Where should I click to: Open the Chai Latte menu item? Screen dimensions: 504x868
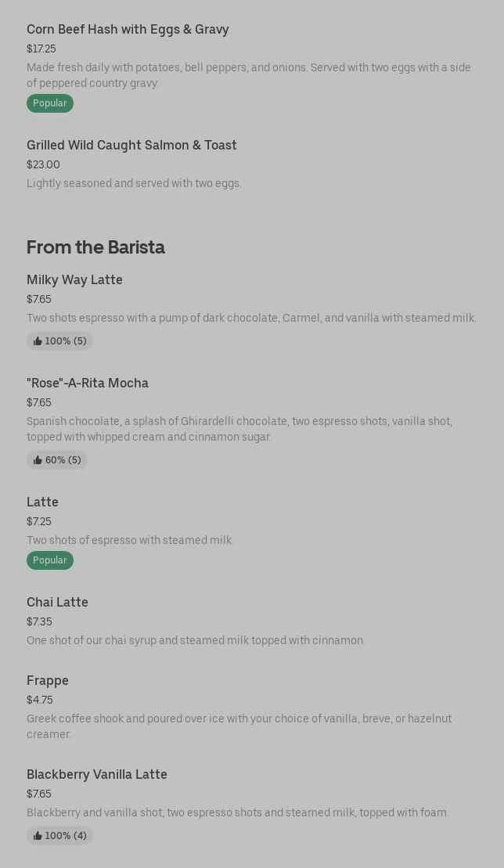pos(57,603)
